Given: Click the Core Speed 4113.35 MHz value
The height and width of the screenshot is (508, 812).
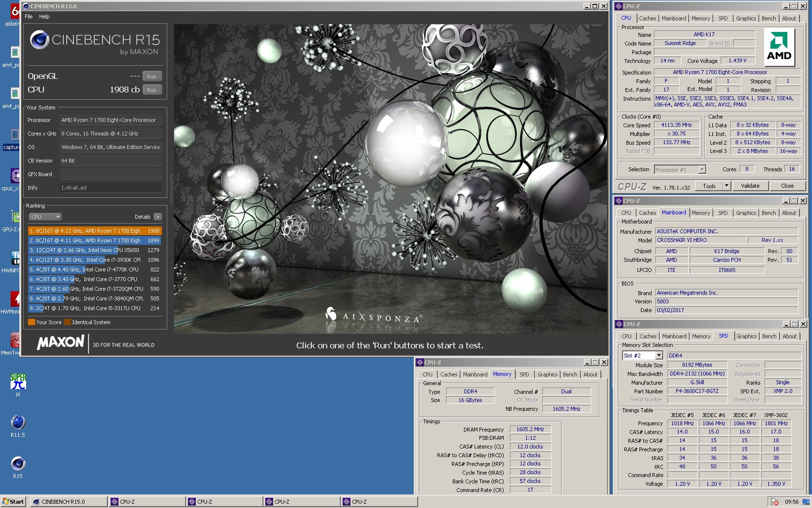Looking at the screenshot, I should 677,125.
